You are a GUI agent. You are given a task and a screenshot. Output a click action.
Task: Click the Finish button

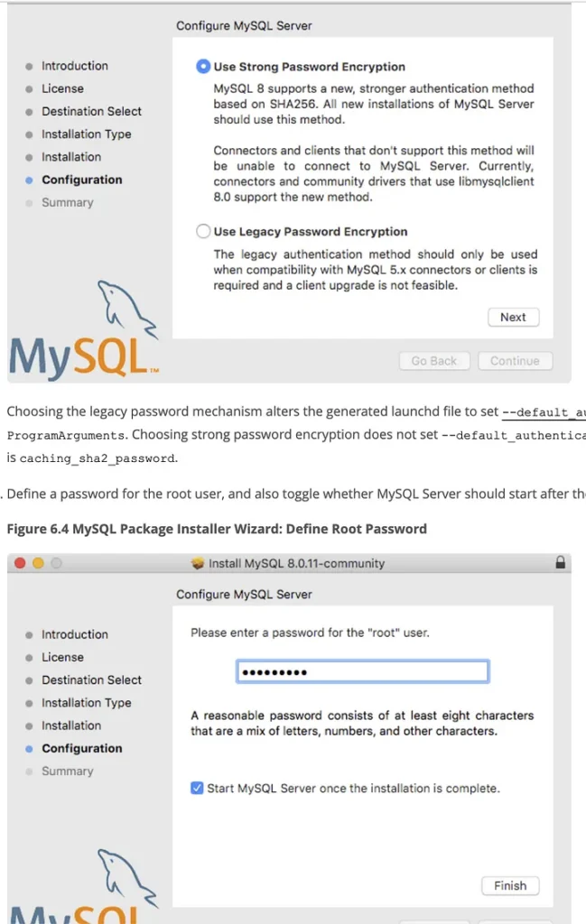pos(510,886)
